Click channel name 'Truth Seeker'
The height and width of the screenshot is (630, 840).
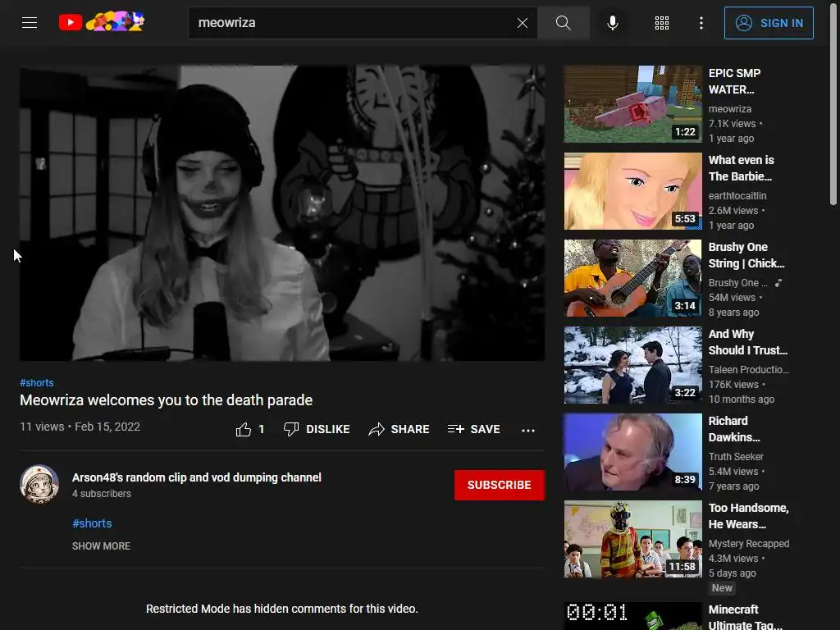click(x=736, y=456)
